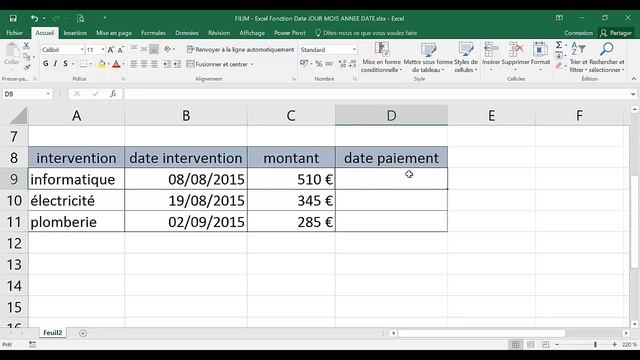Use the format painter brush

pyautogui.click(x=26, y=66)
